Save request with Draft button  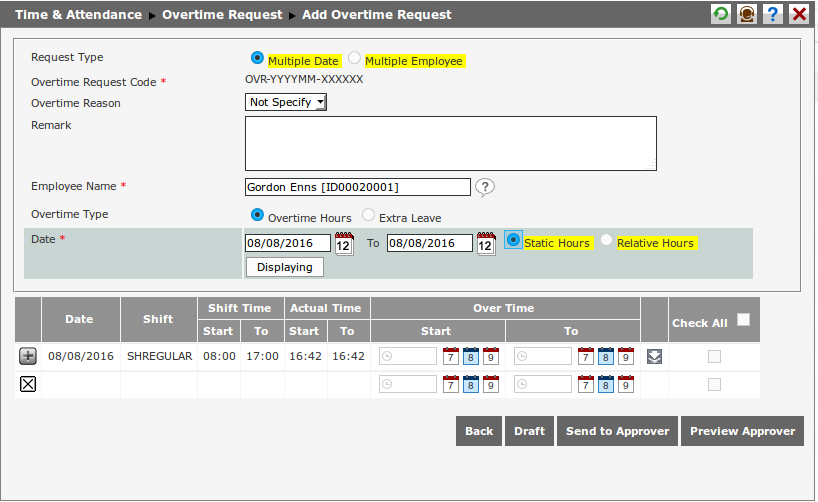(530, 431)
